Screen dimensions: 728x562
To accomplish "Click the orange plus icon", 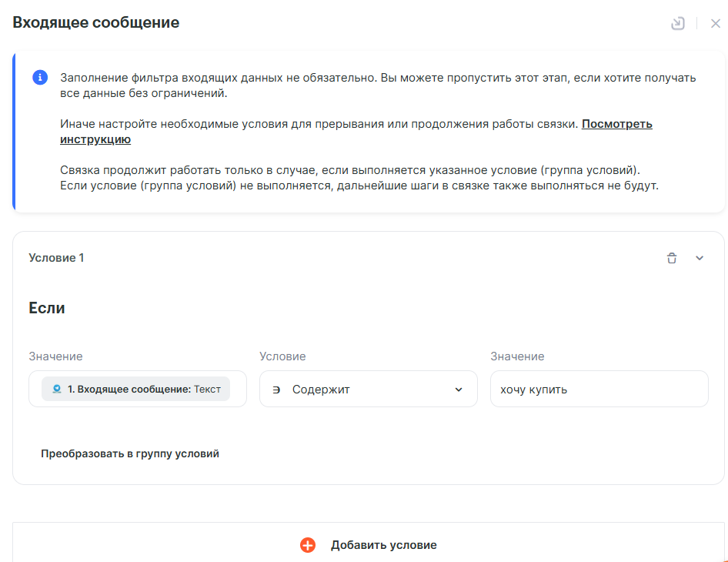I will (x=308, y=545).
